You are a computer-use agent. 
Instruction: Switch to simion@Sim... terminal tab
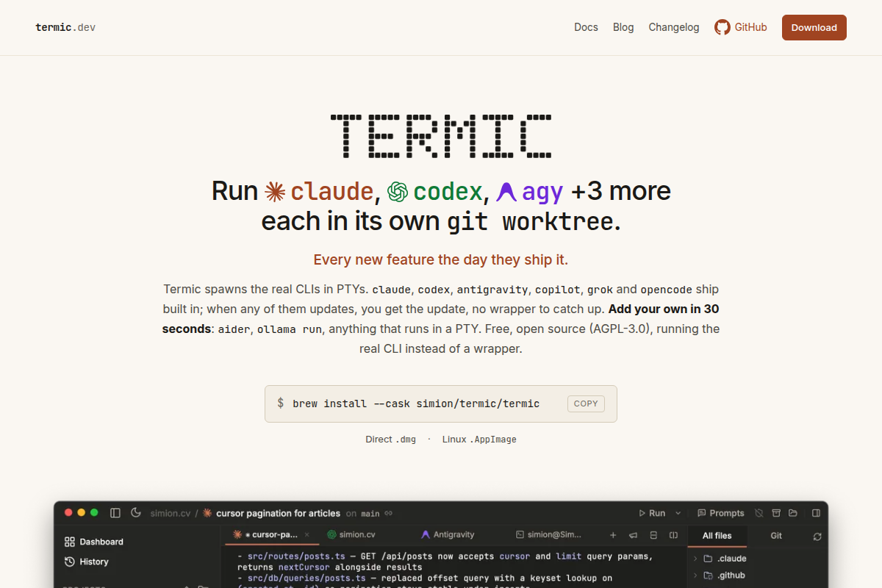pyautogui.click(x=548, y=535)
